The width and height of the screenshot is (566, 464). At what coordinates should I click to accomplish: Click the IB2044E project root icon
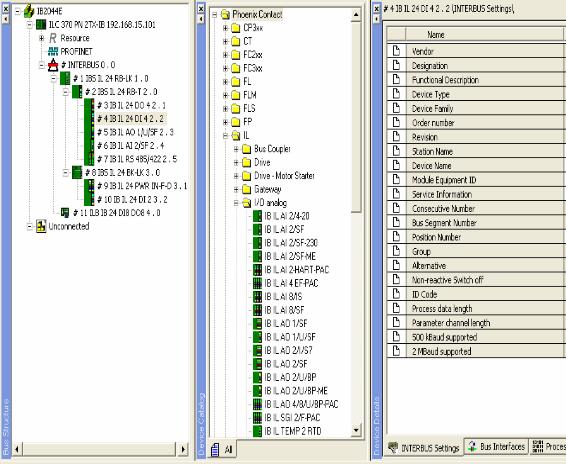click(29, 11)
